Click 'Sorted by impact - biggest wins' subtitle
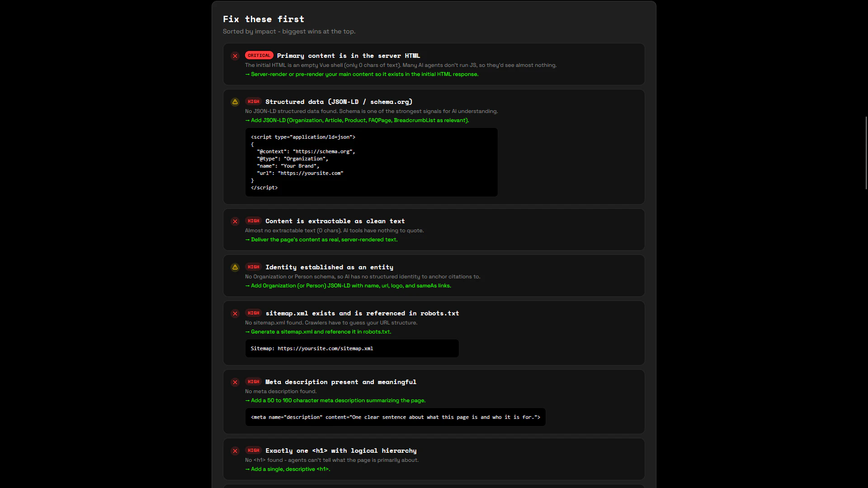868x488 pixels. click(x=289, y=32)
